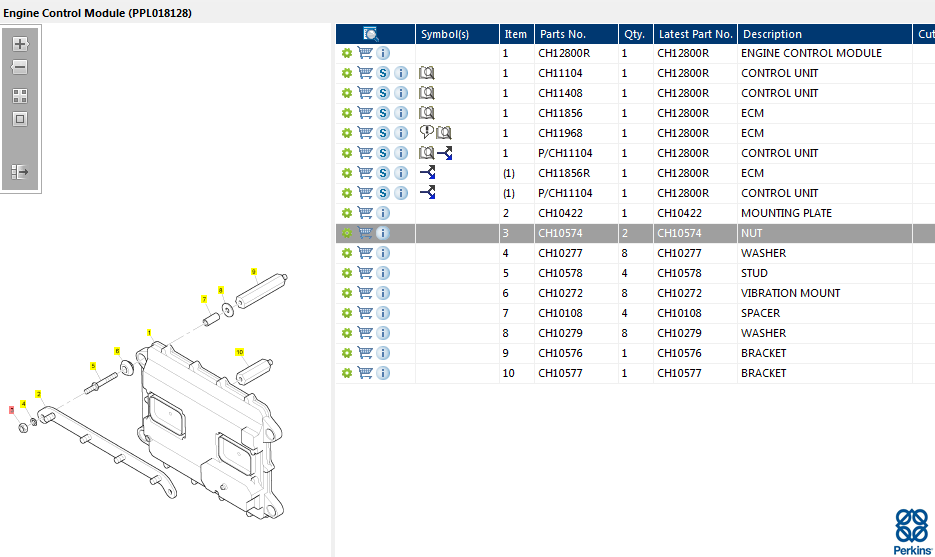
Task: Click the arrow symbol in CH11856R row
Action: coord(428,172)
